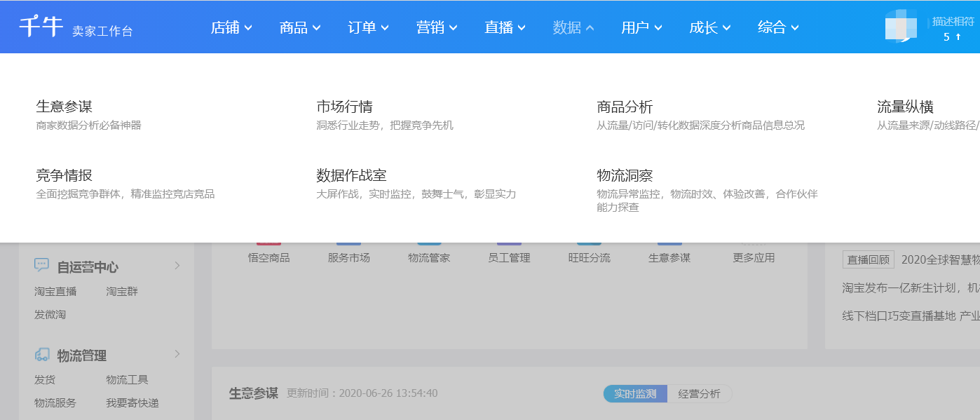Image resolution: width=980 pixels, height=420 pixels.
Task: Open the 我要寄快递 link
Action: coord(132,402)
